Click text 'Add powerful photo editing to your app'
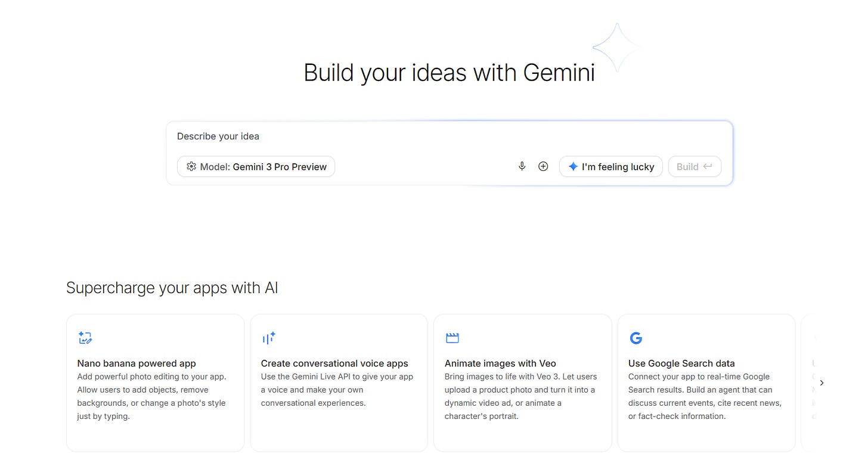 pyautogui.click(x=151, y=377)
